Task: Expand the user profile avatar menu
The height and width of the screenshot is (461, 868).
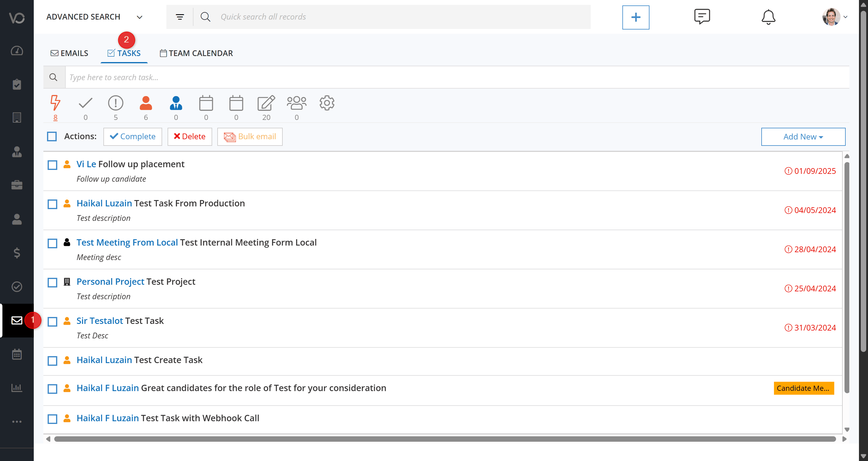Action: click(x=834, y=17)
